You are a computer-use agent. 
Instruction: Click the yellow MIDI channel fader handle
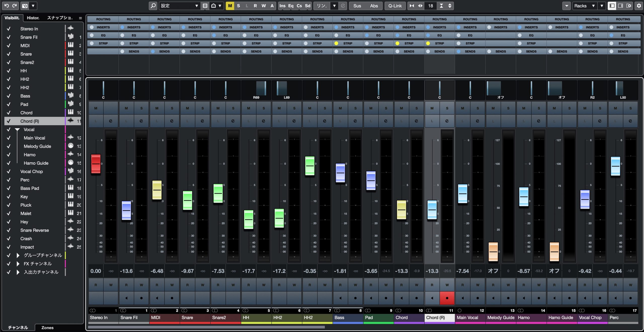click(157, 190)
